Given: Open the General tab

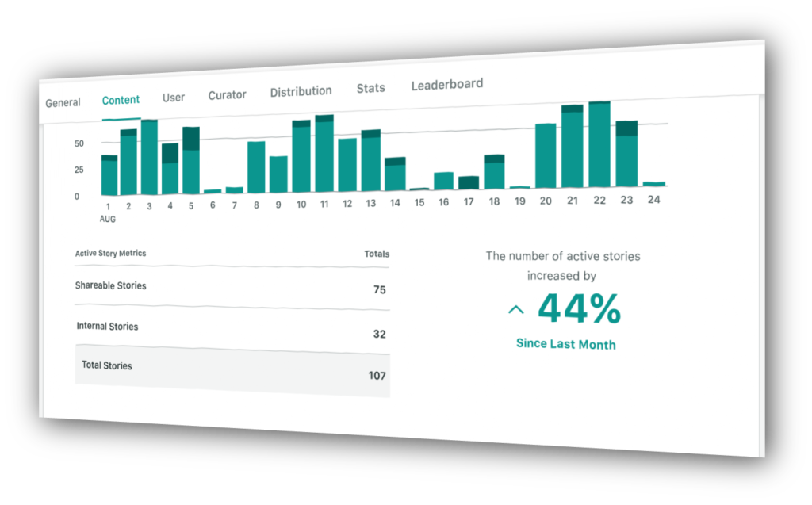Looking at the screenshot, I should [63, 103].
